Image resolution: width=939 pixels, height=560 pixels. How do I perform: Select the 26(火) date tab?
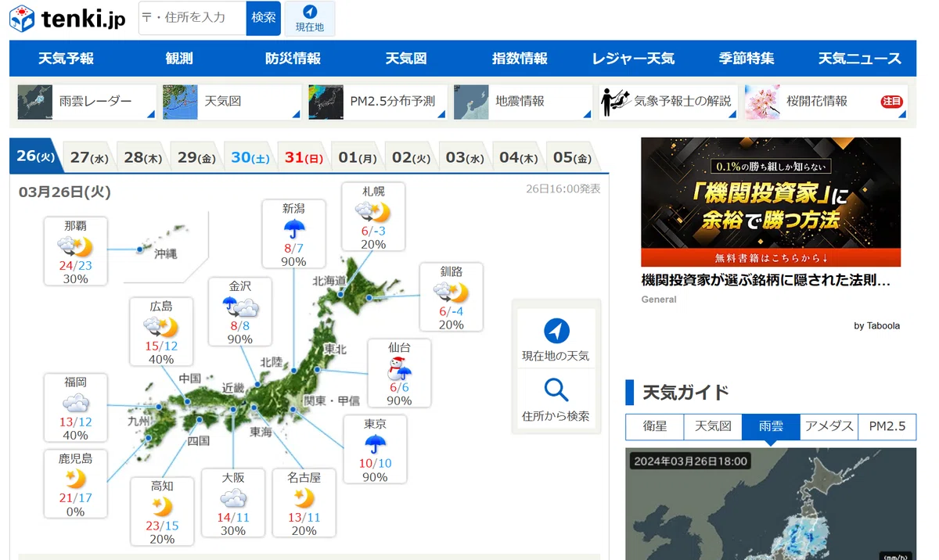point(35,156)
